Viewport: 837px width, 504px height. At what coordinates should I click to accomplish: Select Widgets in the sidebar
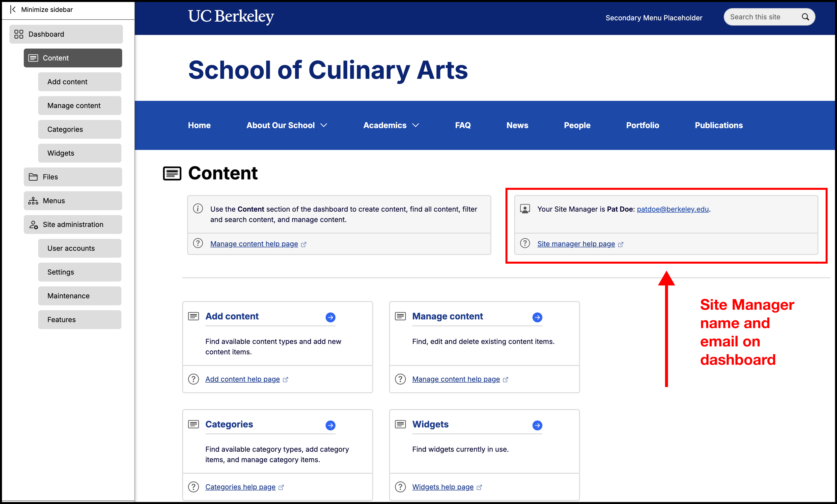pyautogui.click(x=80, y=153)
